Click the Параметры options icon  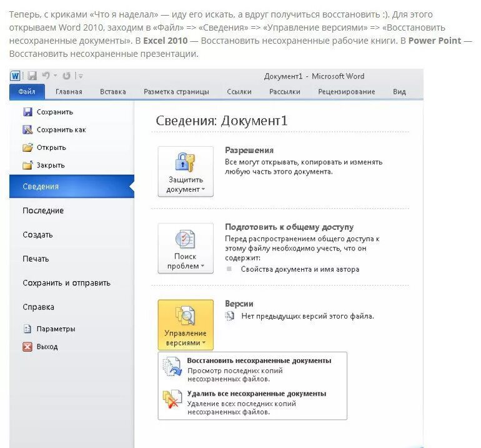coord(27,329)
